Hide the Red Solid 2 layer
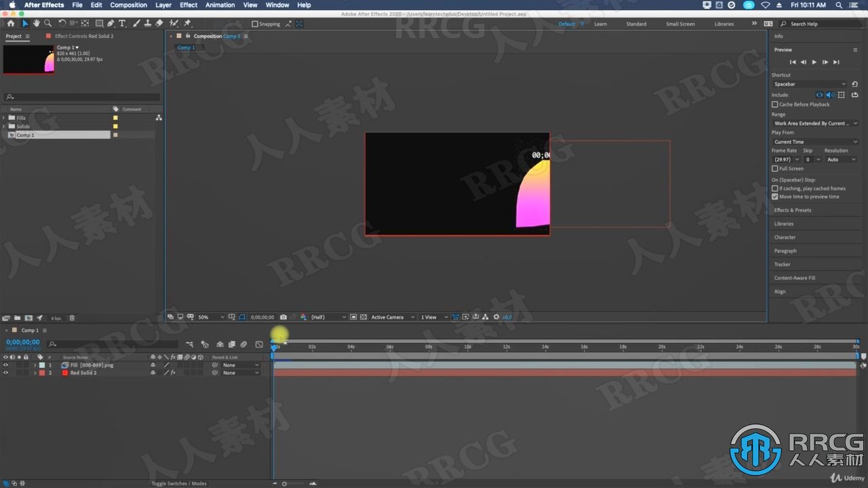Screen dimensions: 868x488 point(6,373)
